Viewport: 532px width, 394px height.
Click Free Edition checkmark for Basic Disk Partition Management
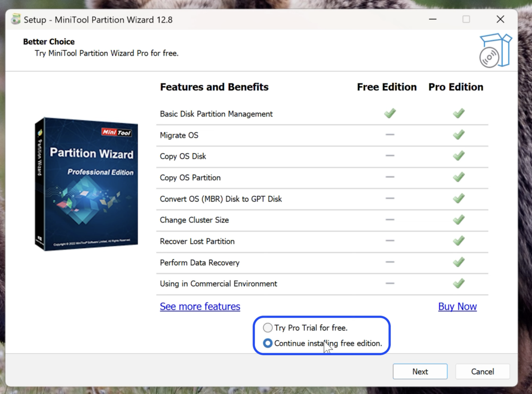390,113
